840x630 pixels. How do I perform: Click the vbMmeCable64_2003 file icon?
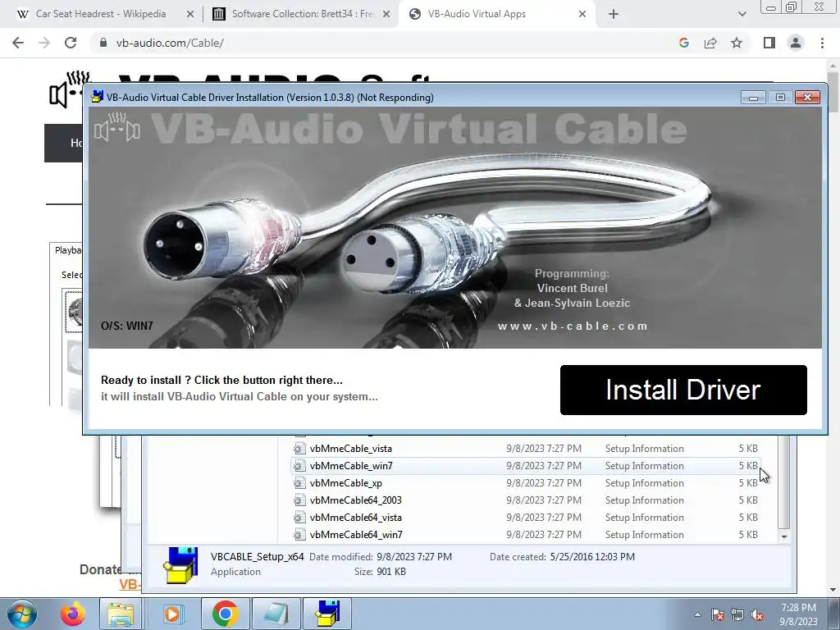coord(299,500)
